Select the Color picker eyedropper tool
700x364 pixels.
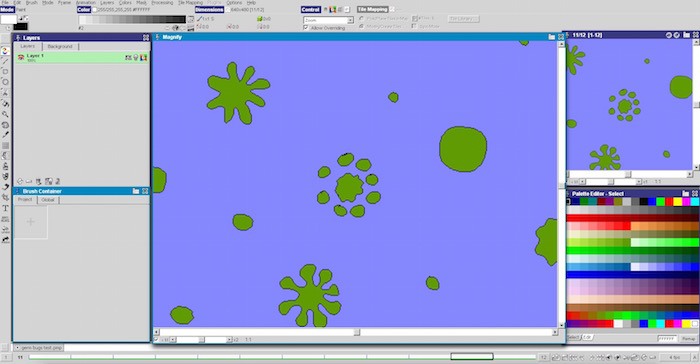point(5,135)
